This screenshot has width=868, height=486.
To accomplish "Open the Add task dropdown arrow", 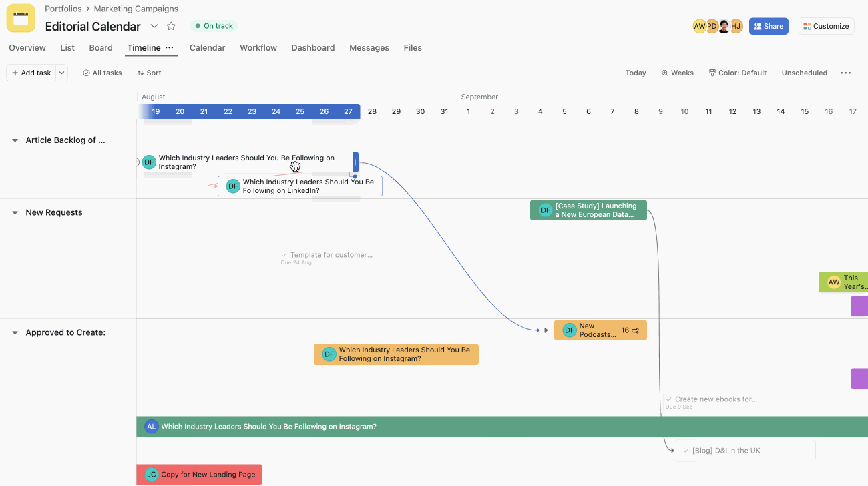I will (x=61, y=73).
